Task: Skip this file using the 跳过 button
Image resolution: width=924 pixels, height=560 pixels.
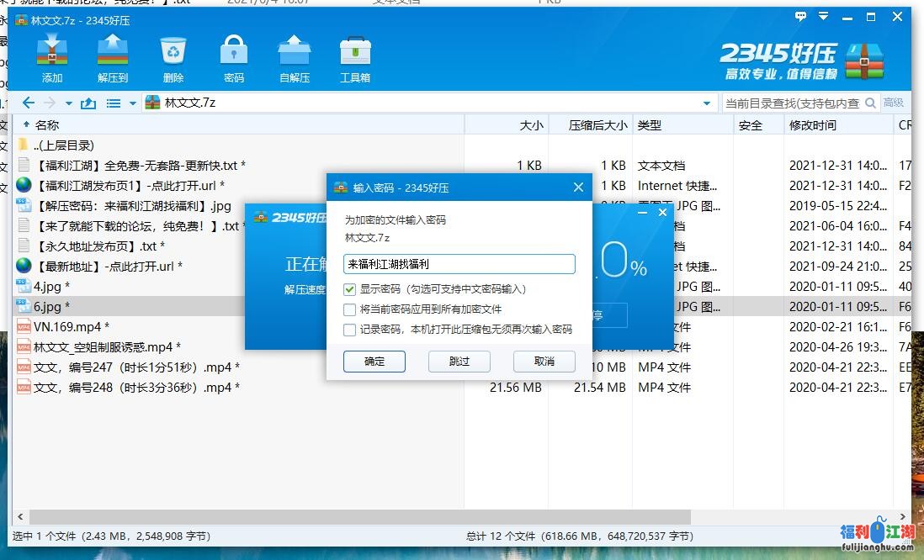Action: (459, 362)
